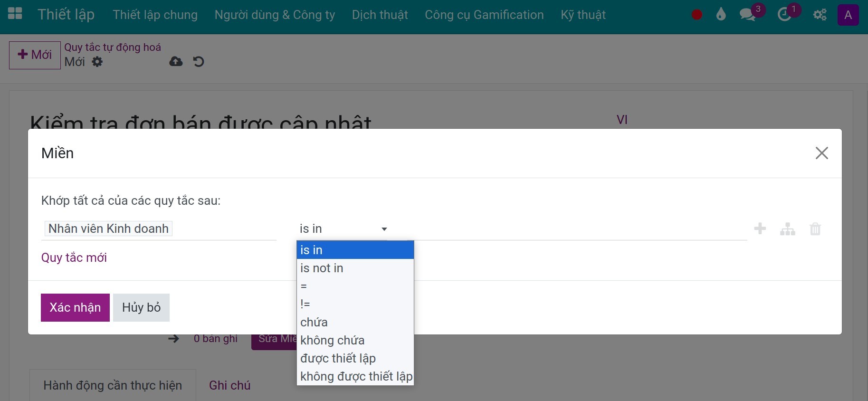The height and width of the screenshot is (401, 868).
Task: Open the is in operator dropdown
Action: pyautogui.click(x=343, y=229)
